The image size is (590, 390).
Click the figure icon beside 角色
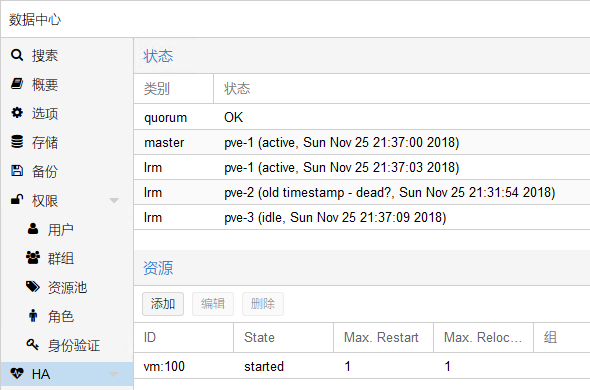coord(33,315)
